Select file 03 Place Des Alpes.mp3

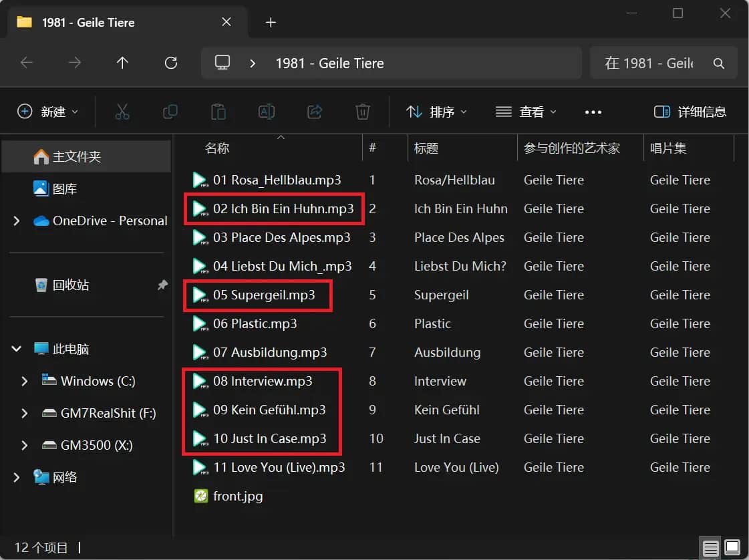click(x=281, y=237)
